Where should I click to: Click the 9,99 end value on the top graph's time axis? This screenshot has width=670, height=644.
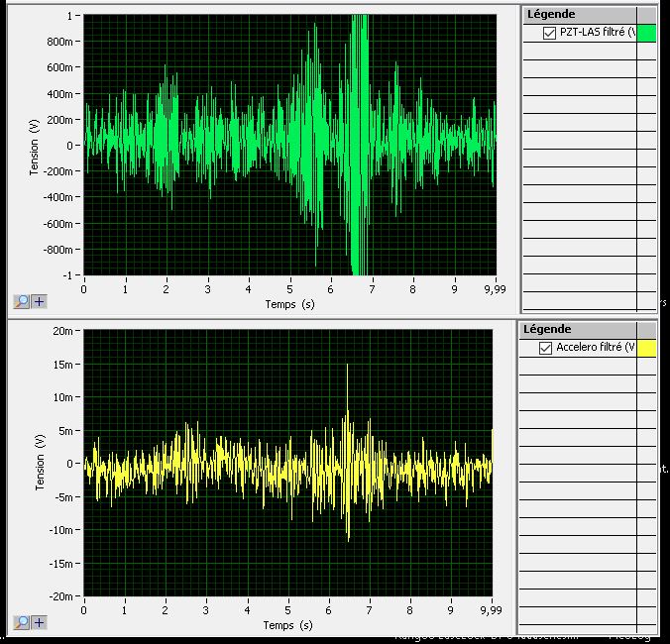click(x=494, y=288)
